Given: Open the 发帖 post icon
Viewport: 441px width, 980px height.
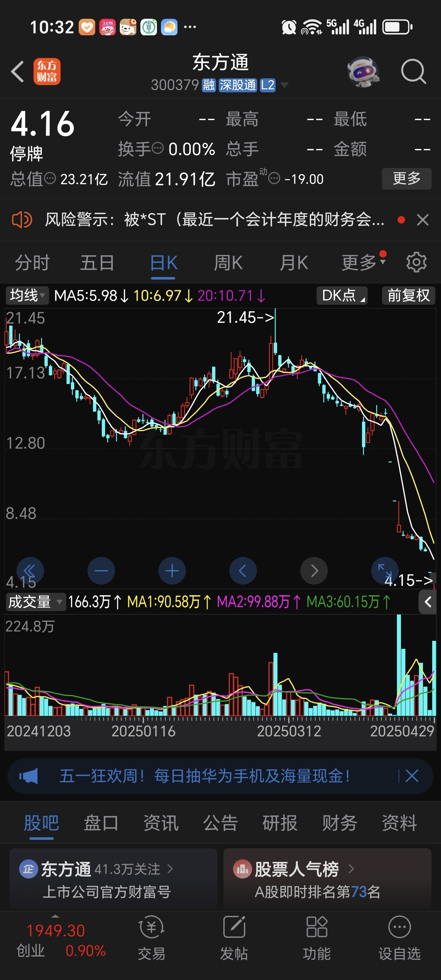Looking at the screenshot, I should pyautogui.click(x=234, y=938).
